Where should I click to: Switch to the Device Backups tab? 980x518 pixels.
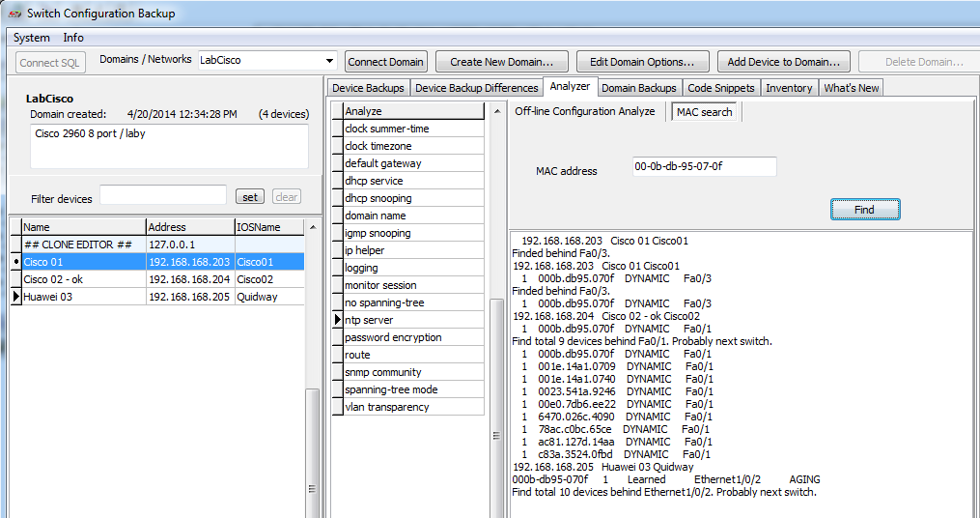[368, 88]
